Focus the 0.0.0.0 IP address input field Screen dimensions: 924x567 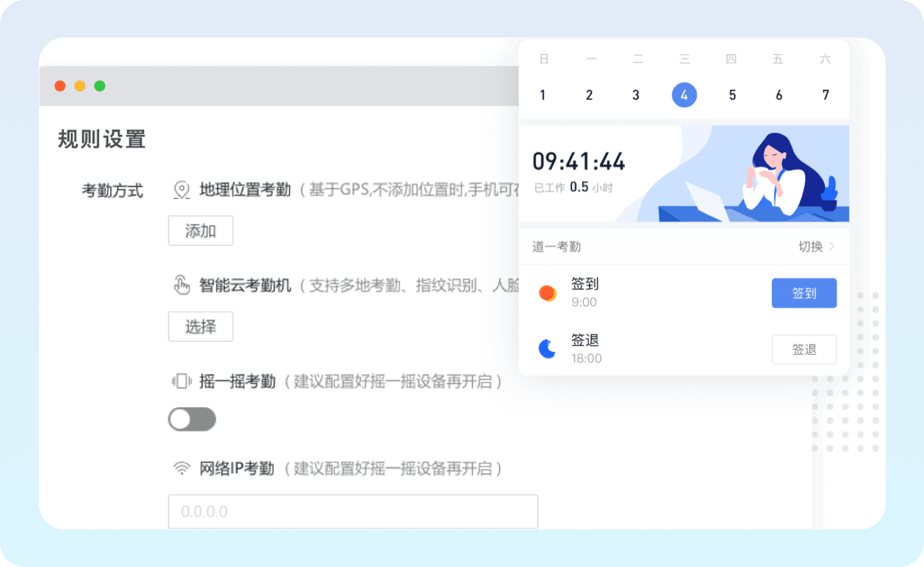[352, 512]
